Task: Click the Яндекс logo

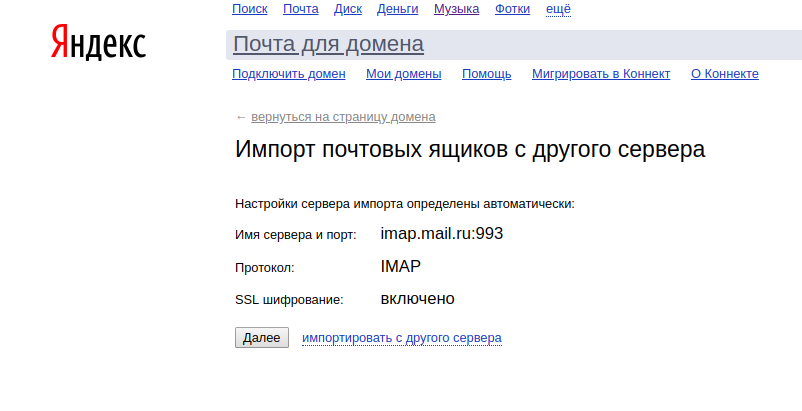Action: [98, 42]
